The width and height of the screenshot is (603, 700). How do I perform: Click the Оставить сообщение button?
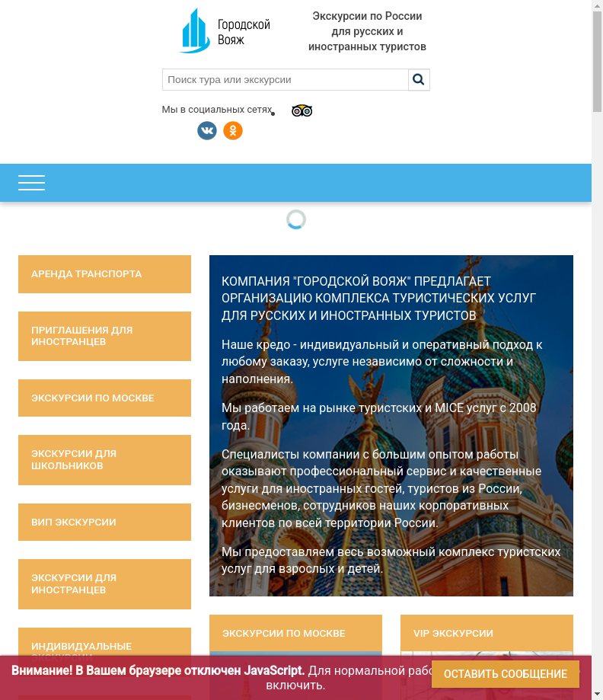point(506,673)
